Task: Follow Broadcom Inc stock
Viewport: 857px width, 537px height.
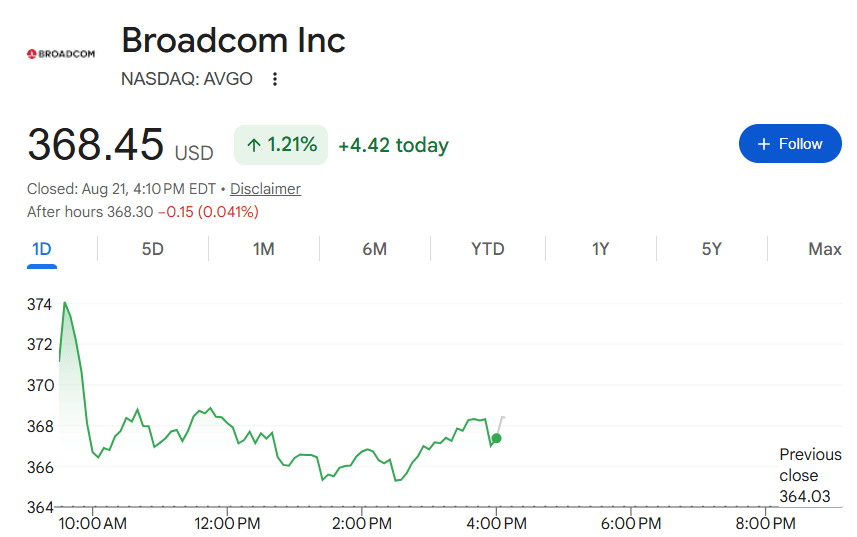Action: pos(790,144)
